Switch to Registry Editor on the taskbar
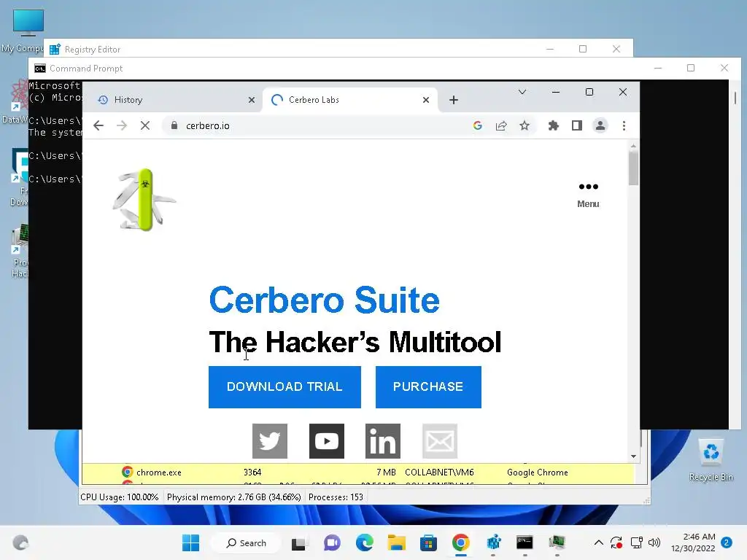This screenshot has height=560, width=747. click(493, 542)
